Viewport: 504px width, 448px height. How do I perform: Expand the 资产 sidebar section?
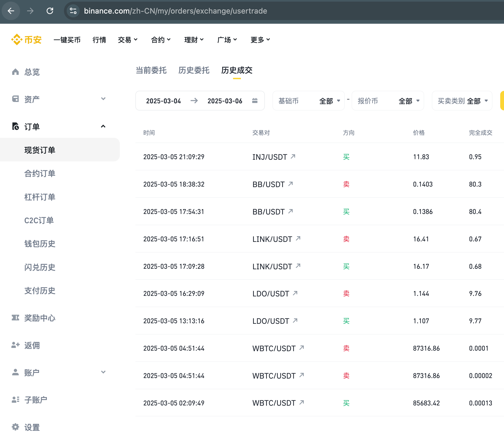pyautogui.click(x=103, y=99)
